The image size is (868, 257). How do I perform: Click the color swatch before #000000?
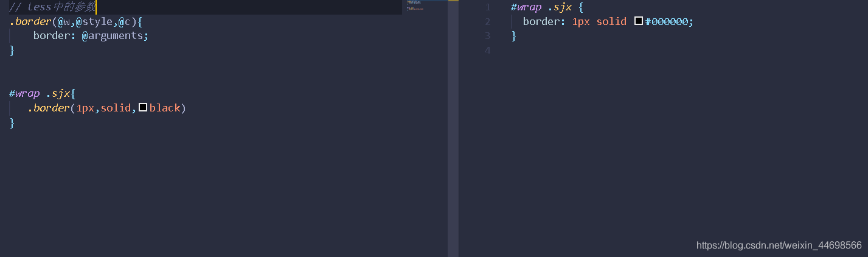tap(638, 21)
